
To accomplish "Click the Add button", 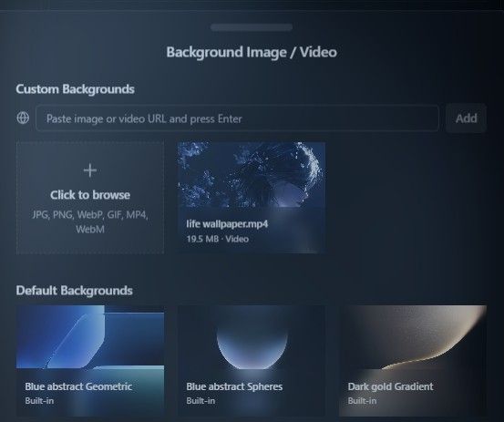I will [466, 118].
